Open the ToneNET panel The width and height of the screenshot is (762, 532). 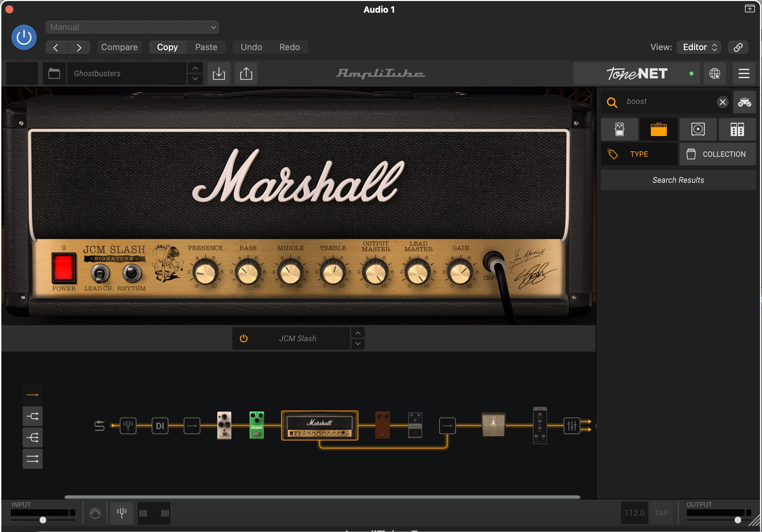[637, 74]
